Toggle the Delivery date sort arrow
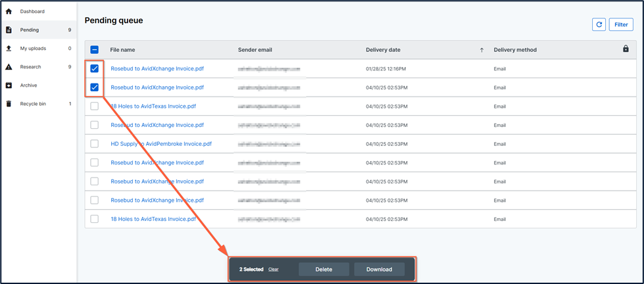The image size is (644, 284). point(482,50)
